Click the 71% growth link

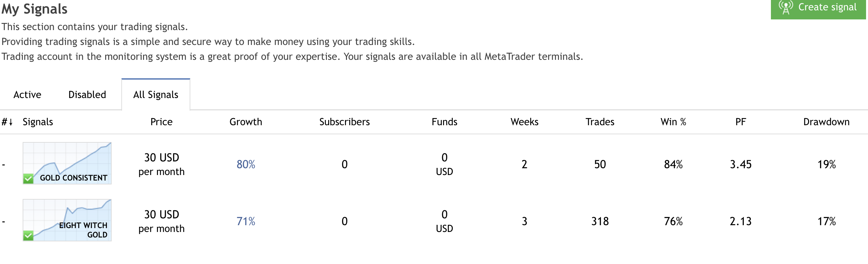click(246, 221)
